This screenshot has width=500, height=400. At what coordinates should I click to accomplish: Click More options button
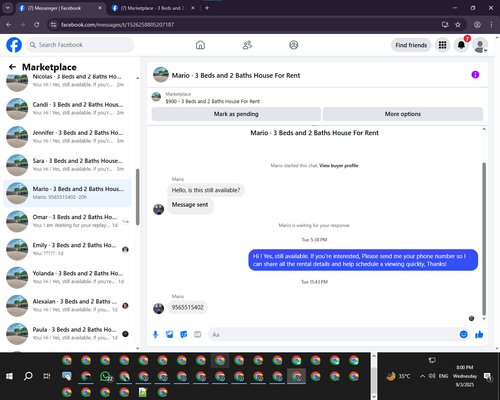coord(403,114)
